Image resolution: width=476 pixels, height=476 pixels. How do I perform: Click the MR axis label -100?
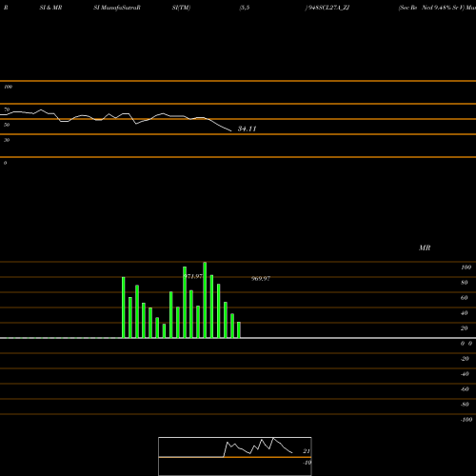[466, 420]
